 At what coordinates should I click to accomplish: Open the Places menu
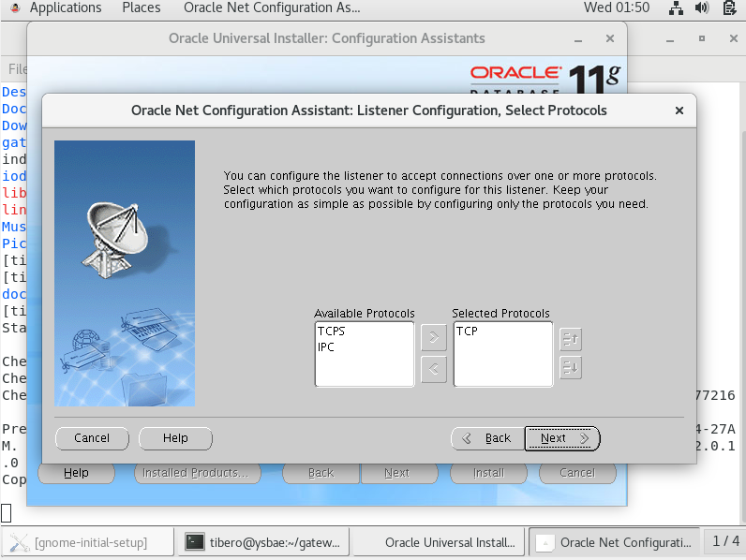point(142,7)
